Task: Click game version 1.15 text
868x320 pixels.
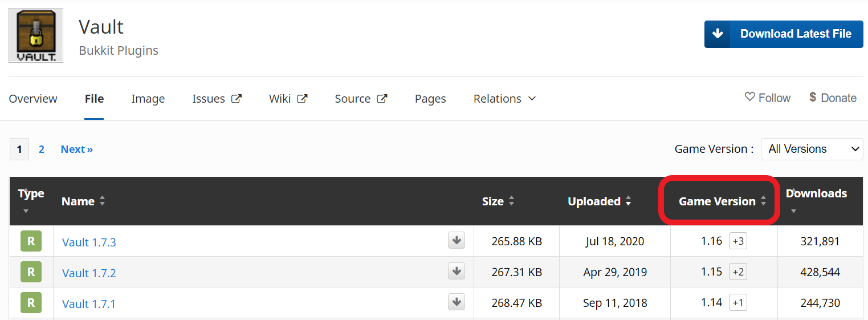Action: pyautogui.click(x=711, y=272)
